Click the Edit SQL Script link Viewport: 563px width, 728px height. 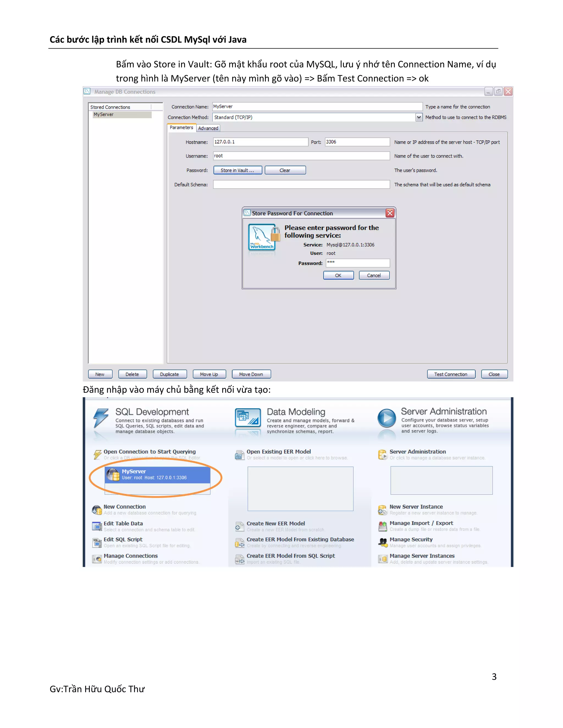tap(123, 539)
